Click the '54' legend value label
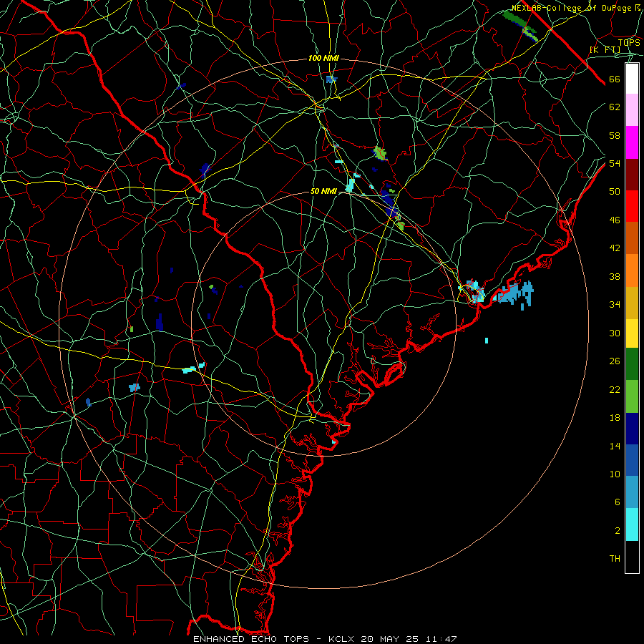The image size is (644, 644). pos(615,163)
